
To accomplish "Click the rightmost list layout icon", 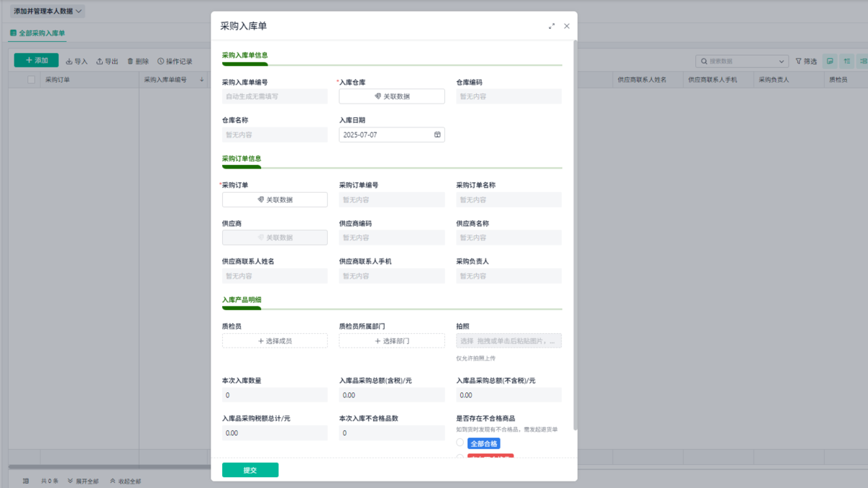I will 862,62.
